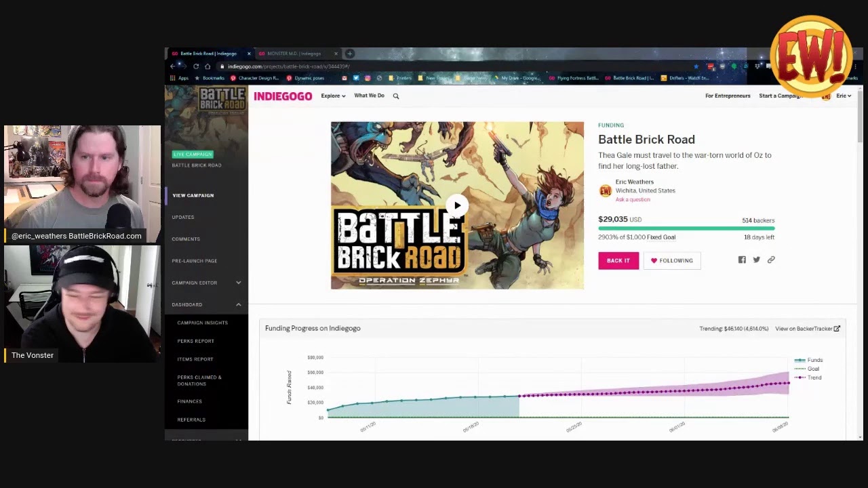This screenshot has width=868, height=488.
Task: Copy campaign link via chain icon
Action: 771,260
